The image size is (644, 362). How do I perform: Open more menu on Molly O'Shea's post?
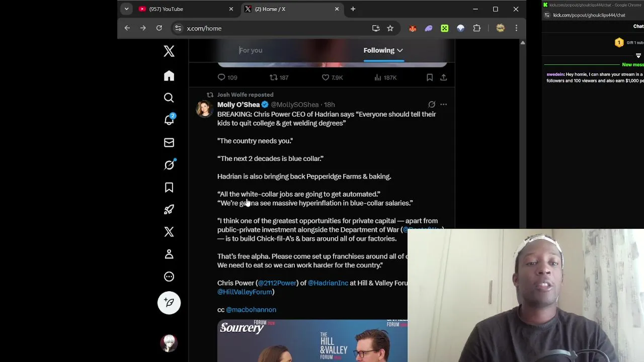point(443,105)
